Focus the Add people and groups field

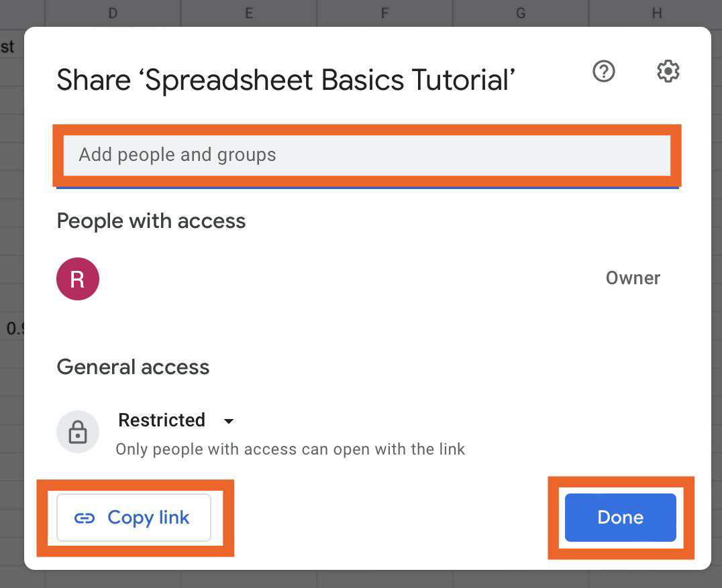[367, 156]
